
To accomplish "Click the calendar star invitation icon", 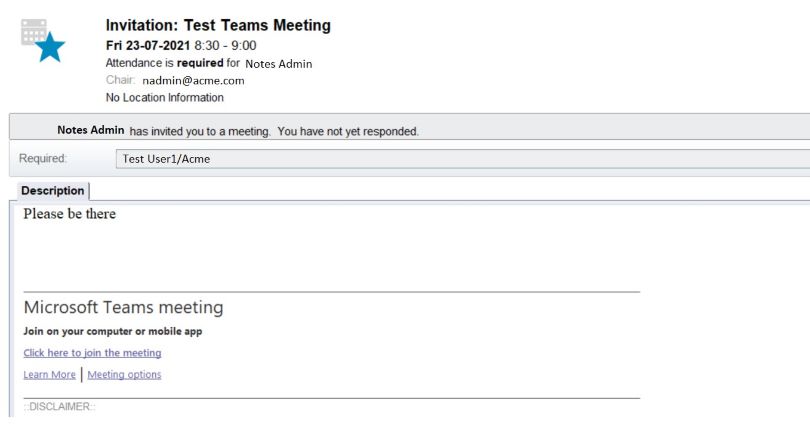I will click(42, 40).
